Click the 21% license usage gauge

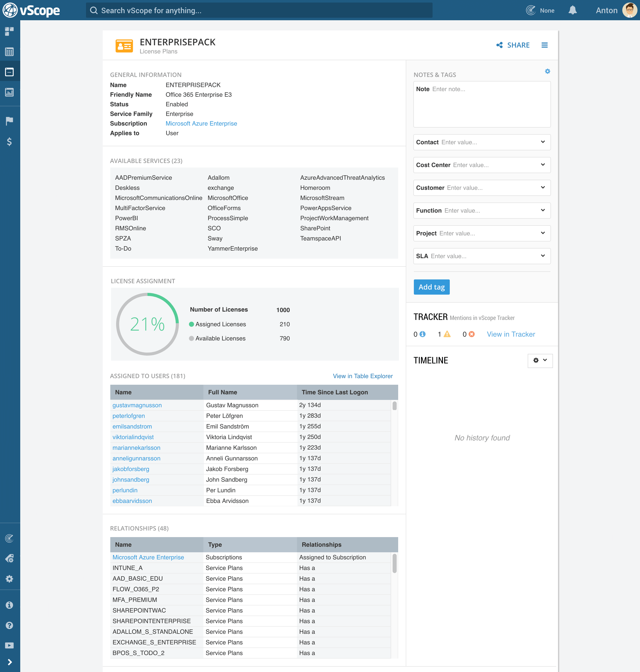pos(147,324)
